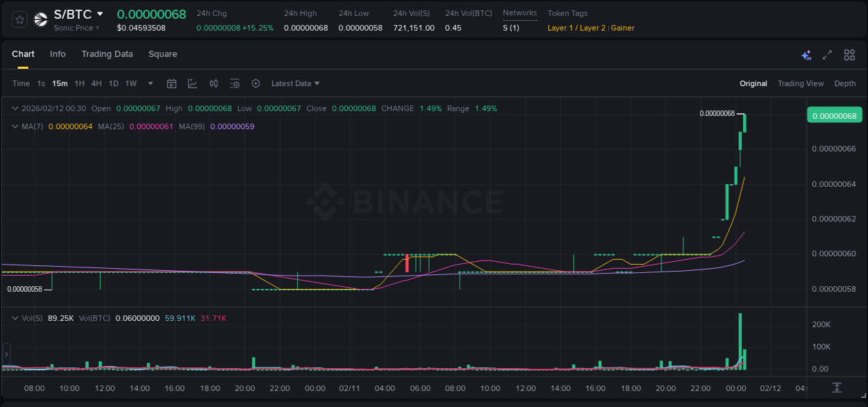Open the chart settings hexagon icon
Viewport: 868px width, 407px height.
(x=256, y=83)
